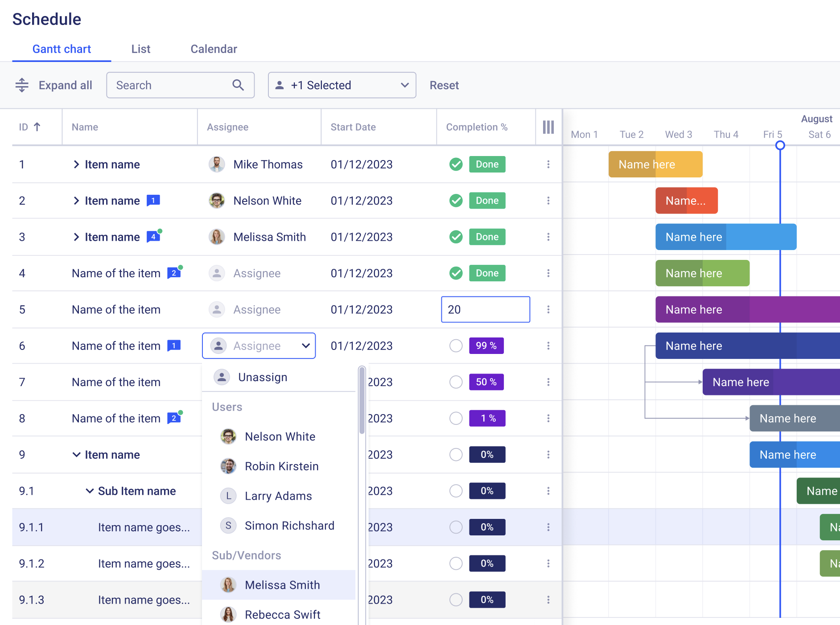Click the placeholder assignee avatar in row 5

pyautogui.click(x=217, y=309)
